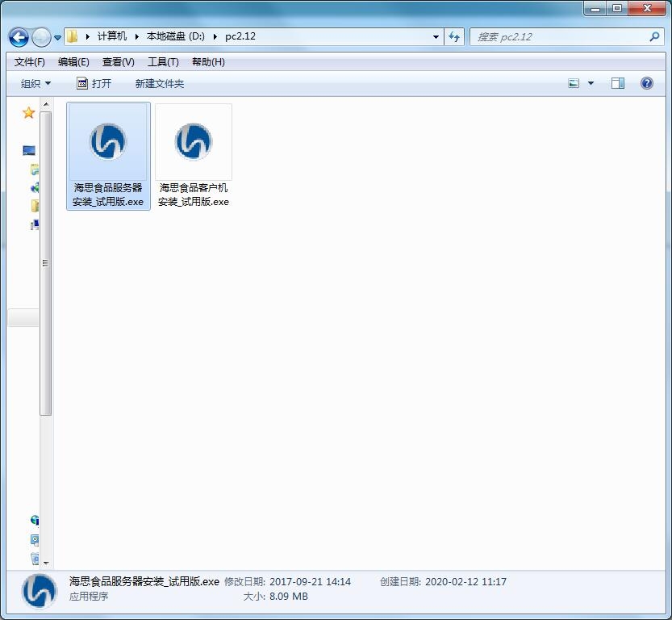Click the 海思食品客户机安装_试用版.exe filename label

[194, 195]
